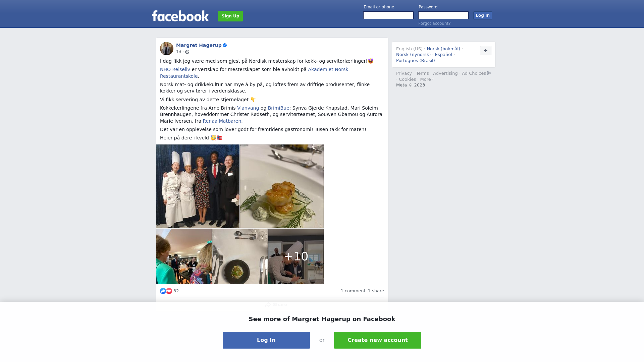Viewport: 644px width, 362px height.
Task: Click the Ad Choices triangle icon
Action: click(x=489, y=73)
